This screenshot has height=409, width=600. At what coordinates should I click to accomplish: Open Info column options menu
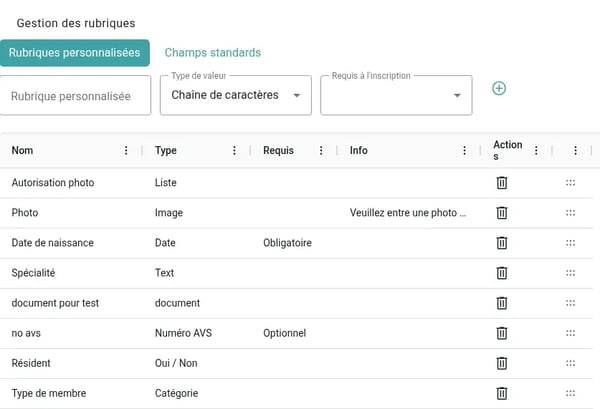point(464,150)
